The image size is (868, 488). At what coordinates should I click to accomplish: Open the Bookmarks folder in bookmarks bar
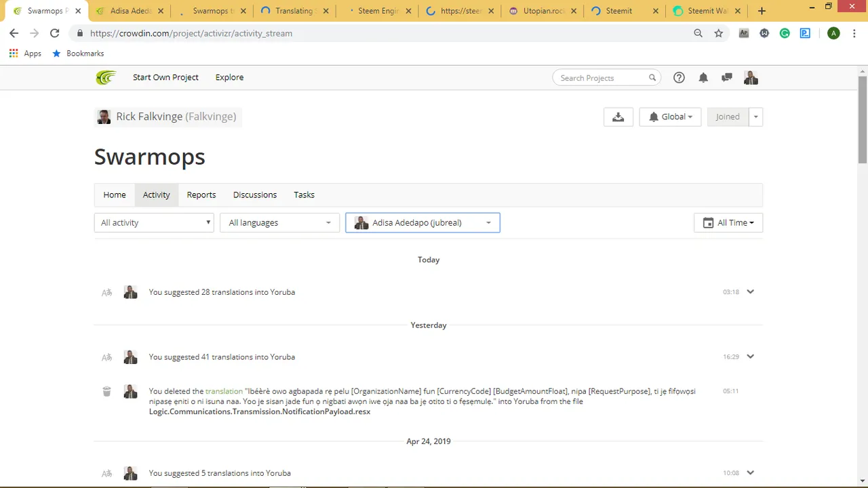click(x=78, y=54)
